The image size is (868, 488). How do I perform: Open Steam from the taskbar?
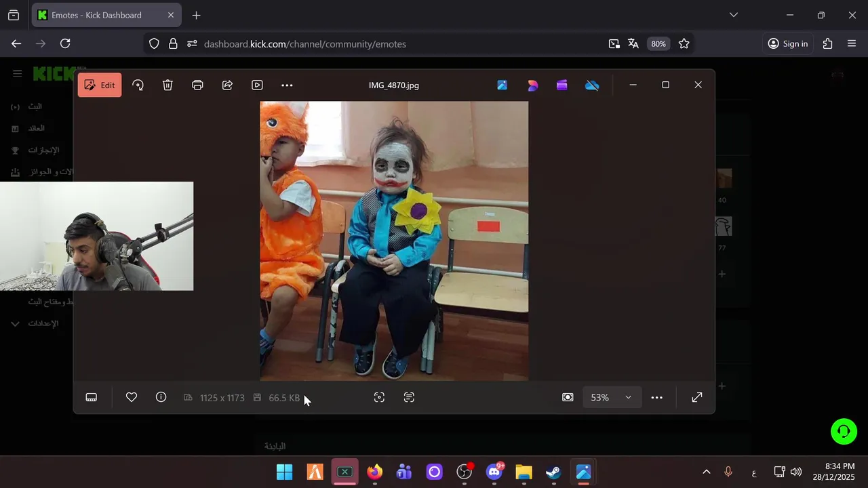[553, 472]
